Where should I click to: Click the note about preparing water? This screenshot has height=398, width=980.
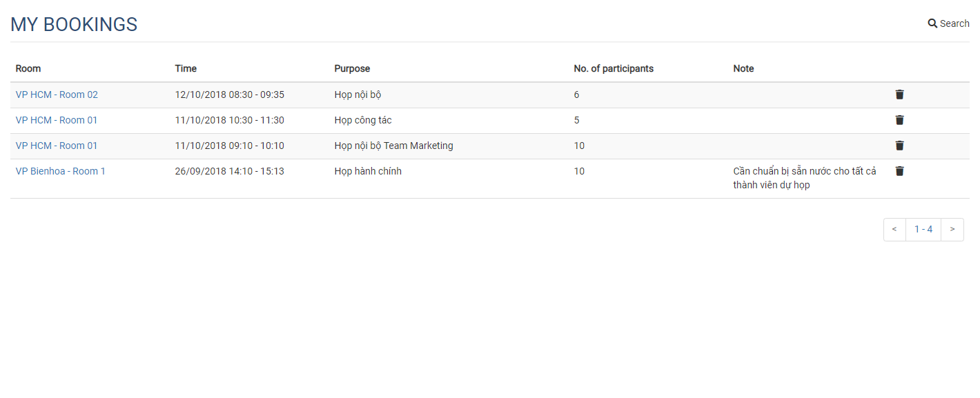(804, 178)
